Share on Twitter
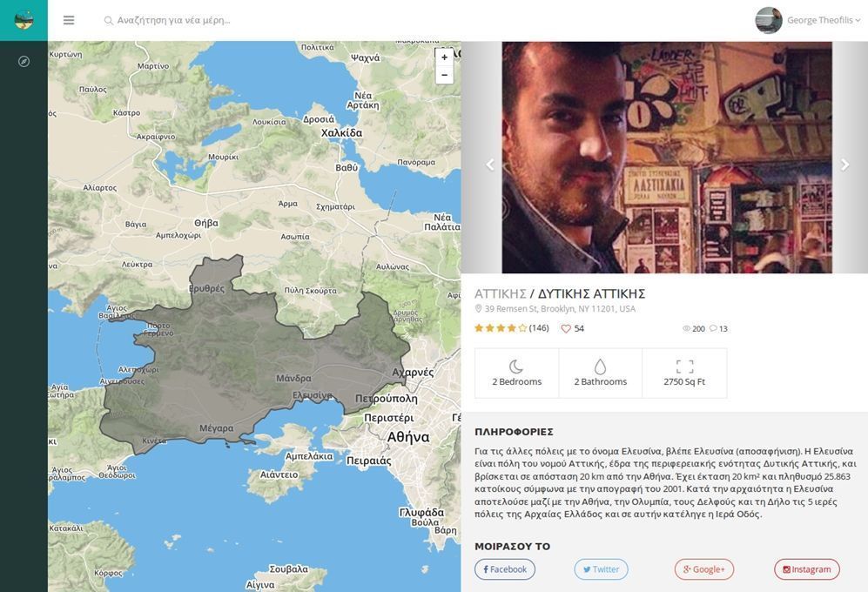The height and width of the screenshot is (592, 868). (601, 569)
